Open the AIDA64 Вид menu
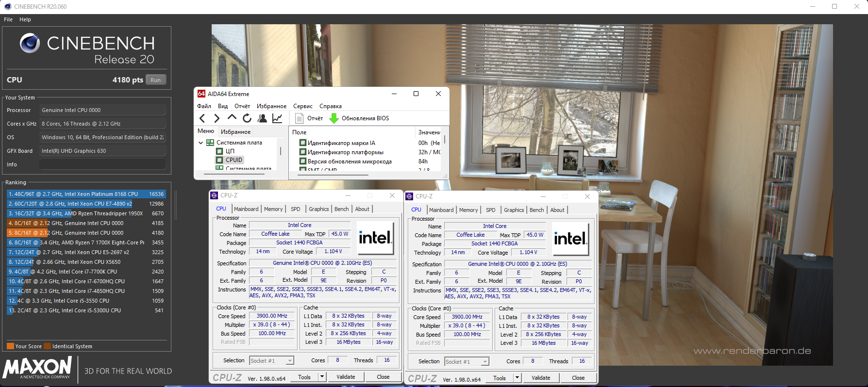Viewport: 868px width, 387px height. (223, 106)
